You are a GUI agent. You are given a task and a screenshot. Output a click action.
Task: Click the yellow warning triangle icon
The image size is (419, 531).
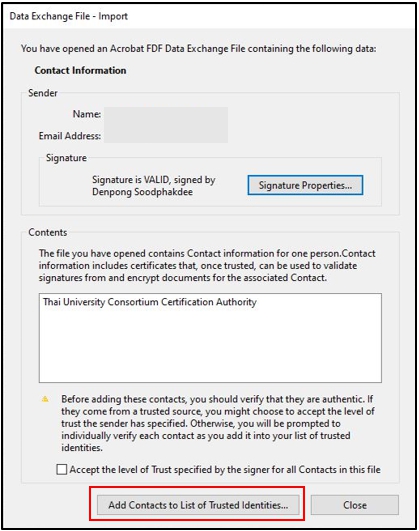click(45, 399)
